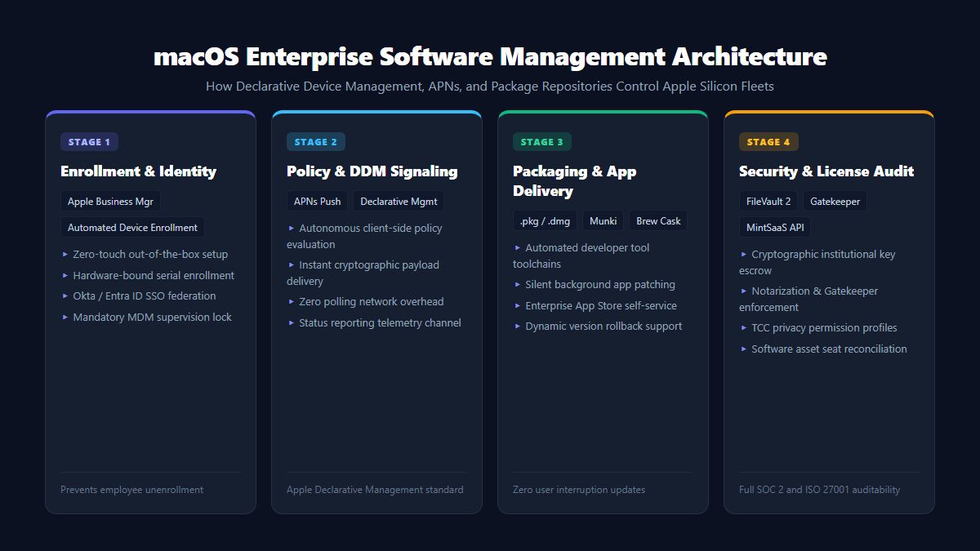Click the Packaging & App Delivery heading
This screenshot has width=980, height=551.
tap(575, 181)
